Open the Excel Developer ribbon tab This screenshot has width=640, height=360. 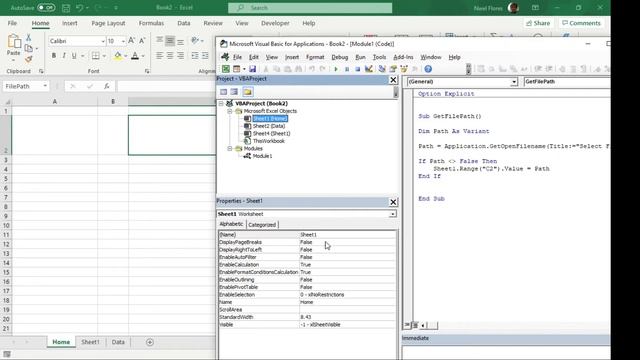click(275, 23)
